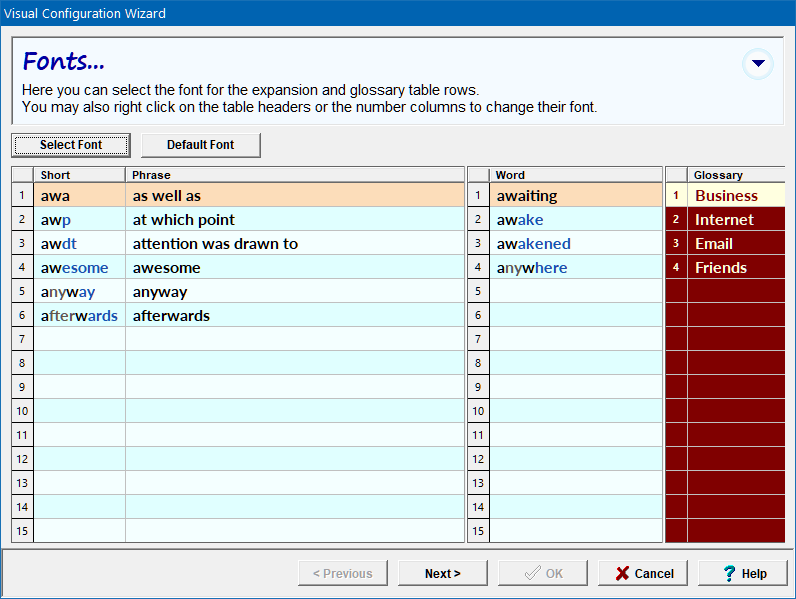The width and height of the screenshot is (796, 599).
Task: Click the red X Cancel icon
Action: (623, 573)
